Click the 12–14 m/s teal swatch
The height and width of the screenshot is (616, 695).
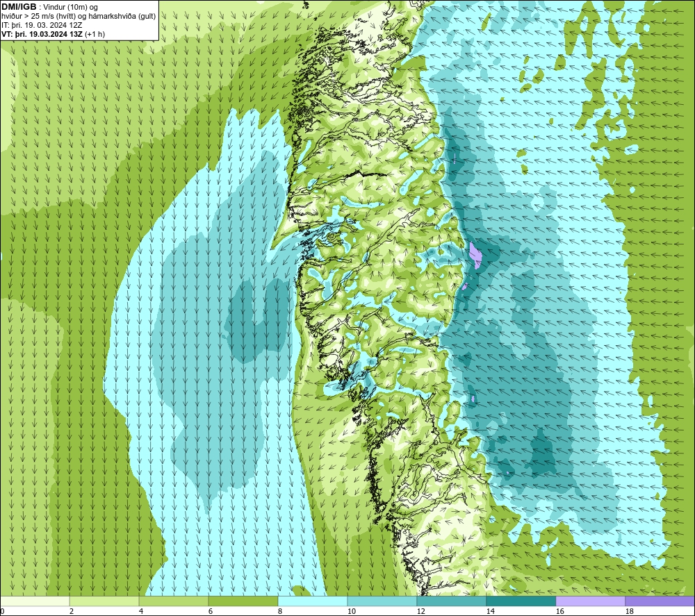[x=451, y=601]
